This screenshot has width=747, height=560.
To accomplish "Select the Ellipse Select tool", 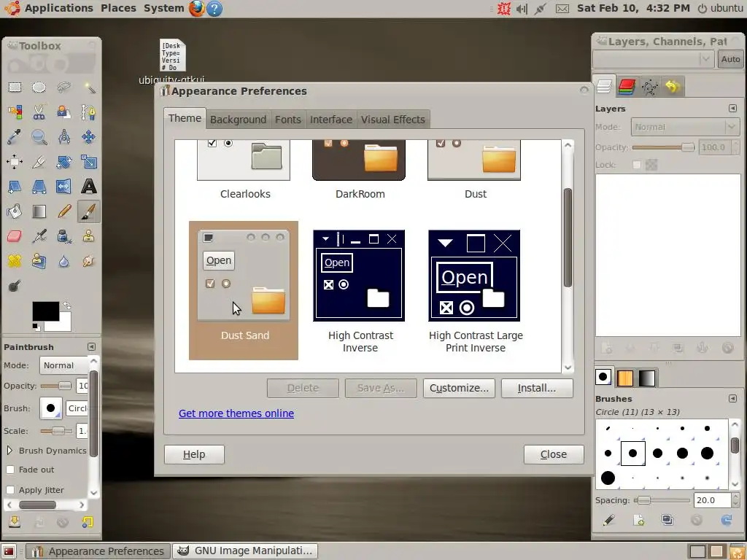I will (x=39, y=87).
